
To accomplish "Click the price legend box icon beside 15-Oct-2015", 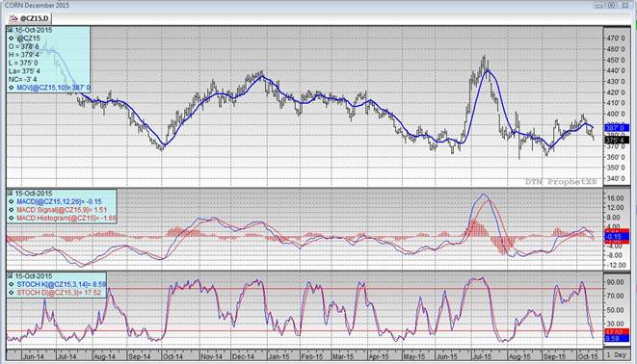I will tap(11, 30).
